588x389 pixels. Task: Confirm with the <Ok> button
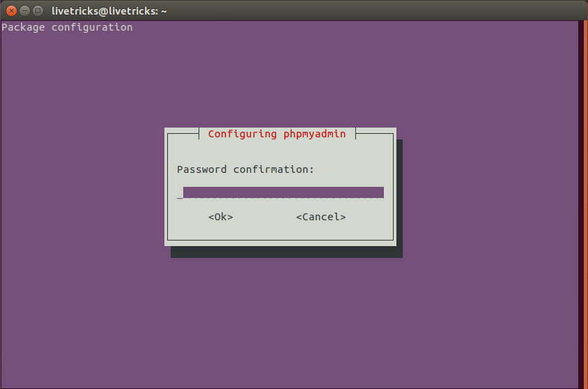[x=220, y=217]
